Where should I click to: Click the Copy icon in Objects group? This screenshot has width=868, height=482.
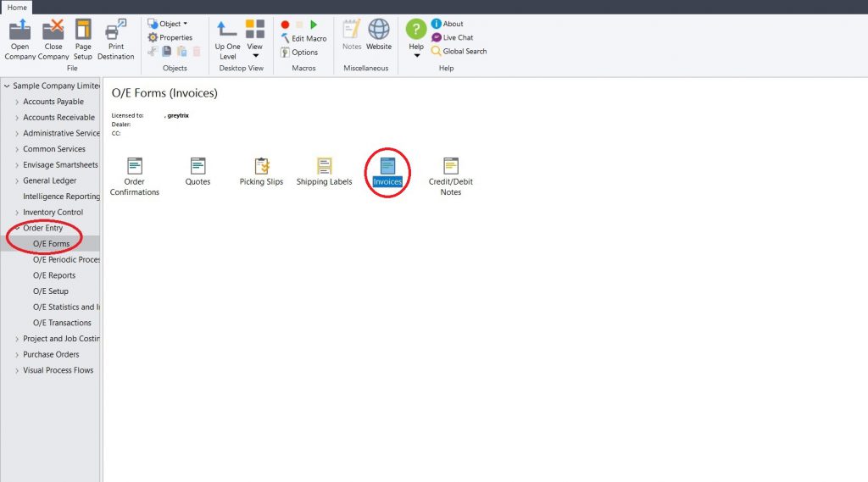pos(167,52)
